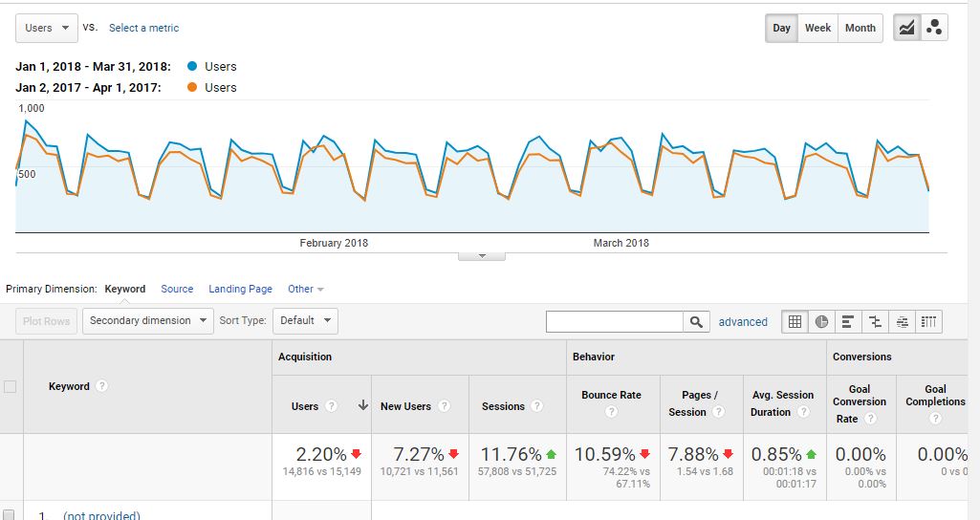Click the search magnifier button
Screen dimensions: 980x520
coord(696,322)
